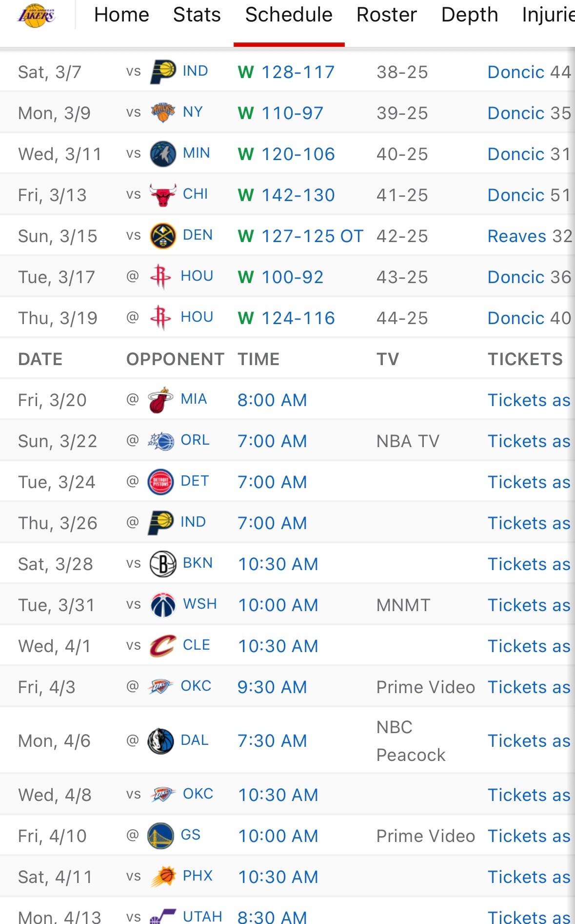
Task: Click the Wizards team logo
Action: (x=163, y=605)
